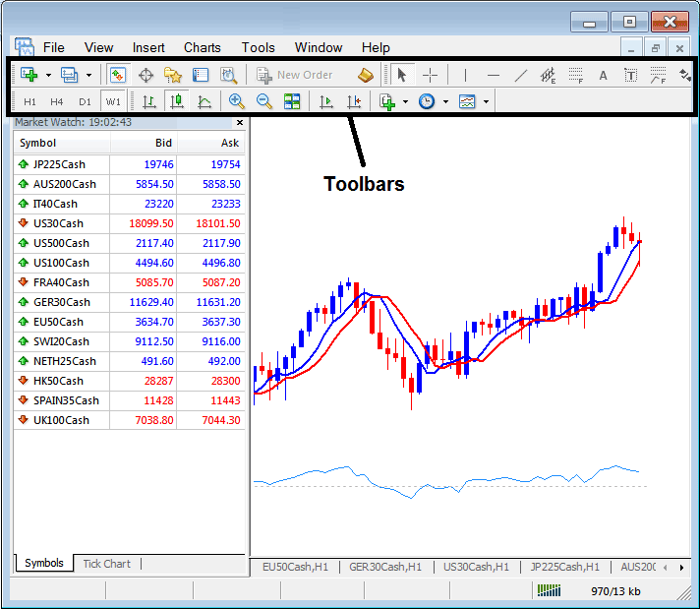Select the Cursor arrow tool
The width and height of the screenshot is (700, 609).
pyautogui.click(x=402, y=75)
